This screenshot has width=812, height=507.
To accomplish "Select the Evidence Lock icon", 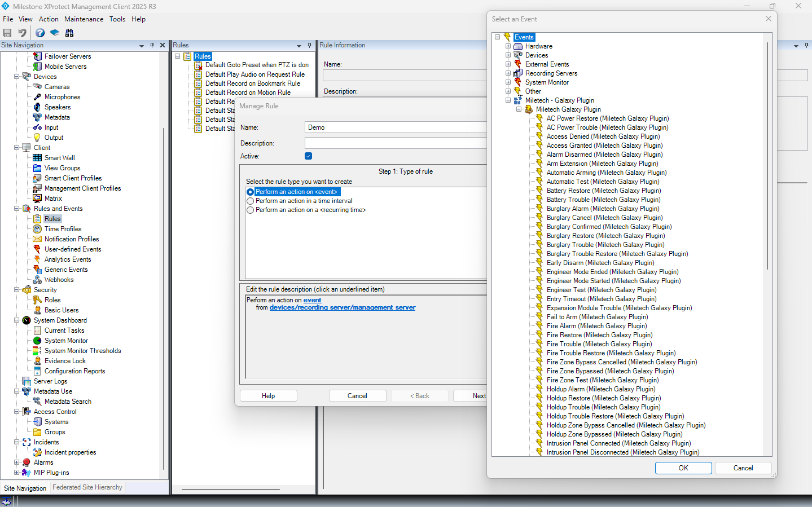I will tap(37, 361).
